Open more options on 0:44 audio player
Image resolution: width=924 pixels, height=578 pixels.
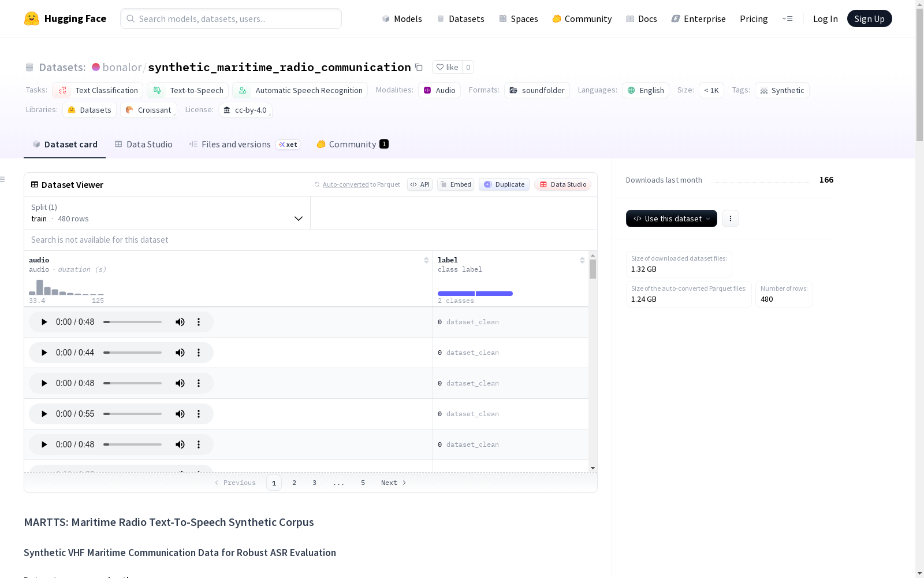[199, 353]
